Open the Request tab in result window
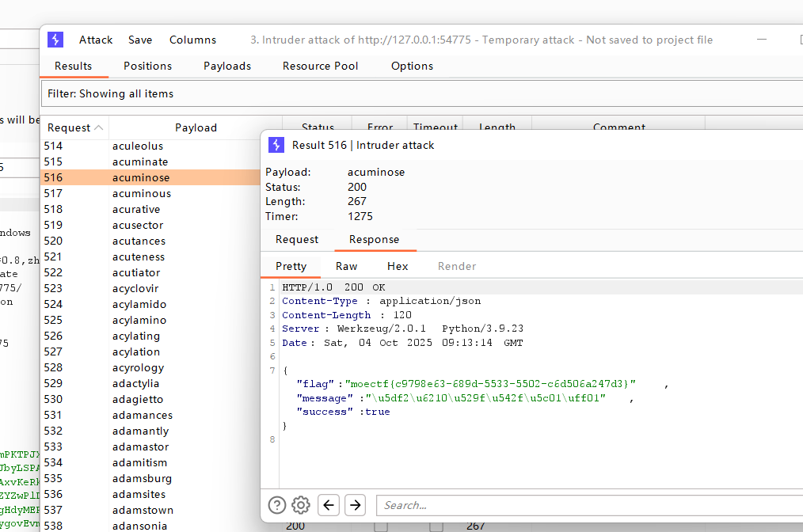The width and height of the screenshot is (803, 532). (297, 239)
